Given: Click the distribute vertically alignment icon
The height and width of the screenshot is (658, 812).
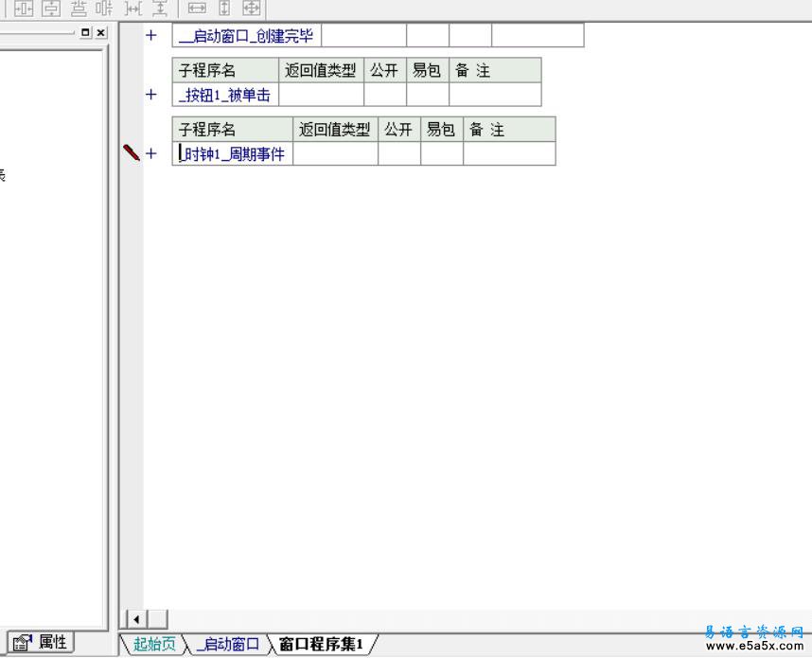Looking at the screenshot, I should 79,8.
